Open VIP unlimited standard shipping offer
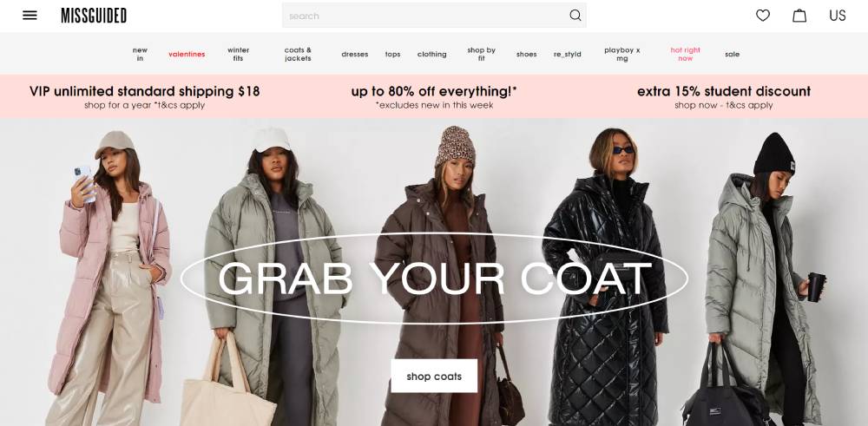Screen dimensions: 868x426 pyautogui.click(x=144, y=96)
